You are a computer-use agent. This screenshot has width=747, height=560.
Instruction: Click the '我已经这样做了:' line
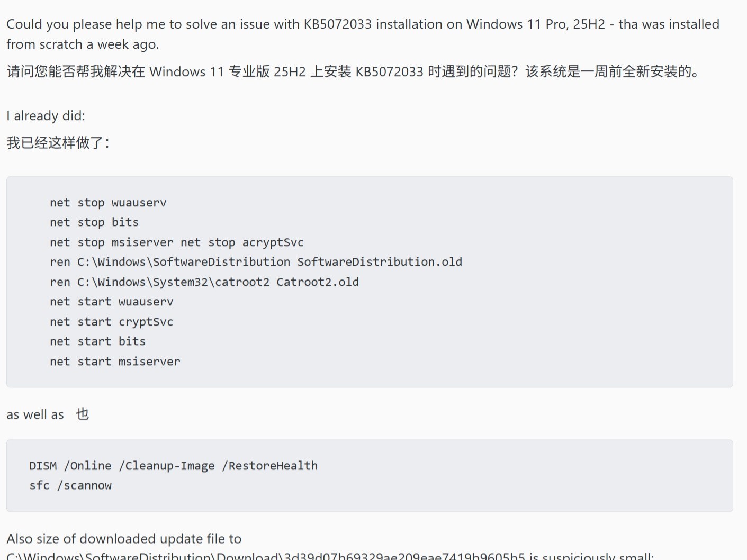click(58, 143)
